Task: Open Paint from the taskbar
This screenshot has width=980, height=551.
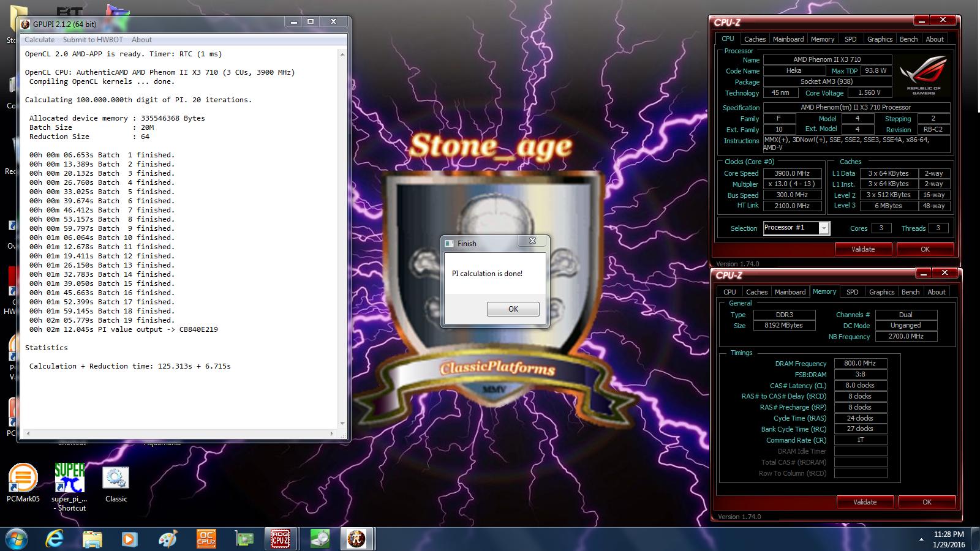Action: [x=167, y=539]
